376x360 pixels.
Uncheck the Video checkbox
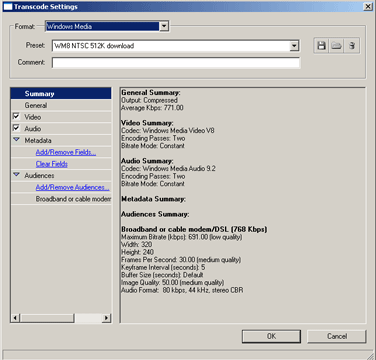pyautogui.click(x=16, y=116)
